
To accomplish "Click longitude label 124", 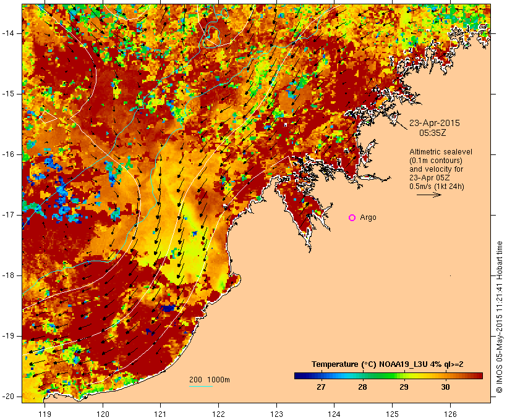I will pos(334,414).
